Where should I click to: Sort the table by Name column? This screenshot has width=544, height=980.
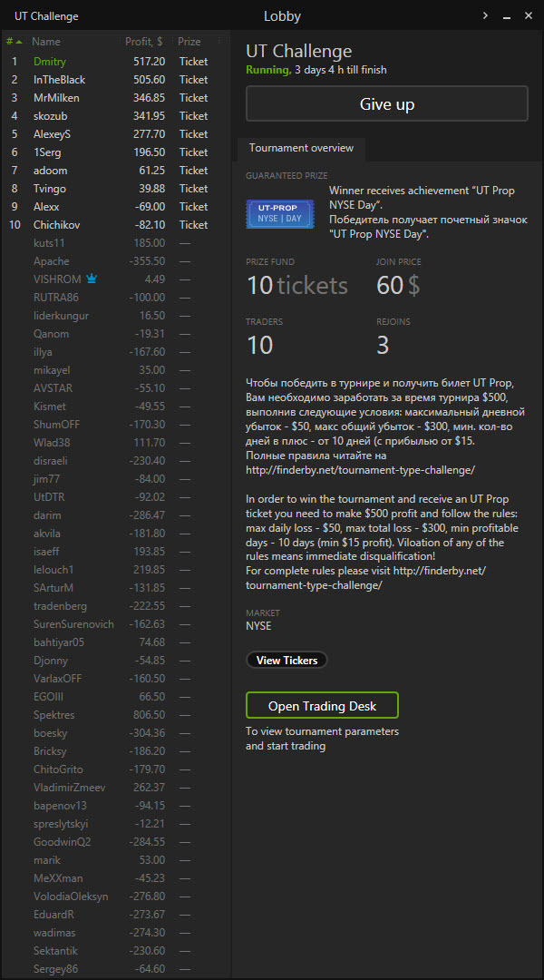coord(46,42)
